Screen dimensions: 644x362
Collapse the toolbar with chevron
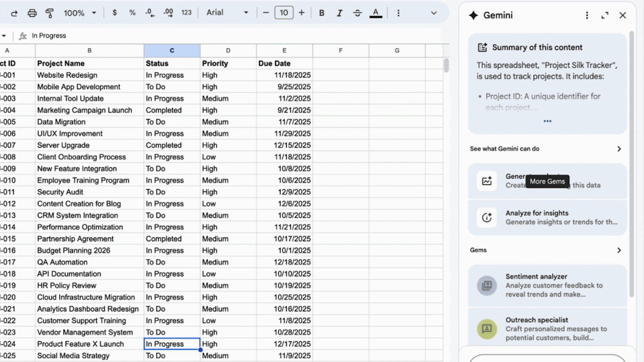tap(434, 13)
